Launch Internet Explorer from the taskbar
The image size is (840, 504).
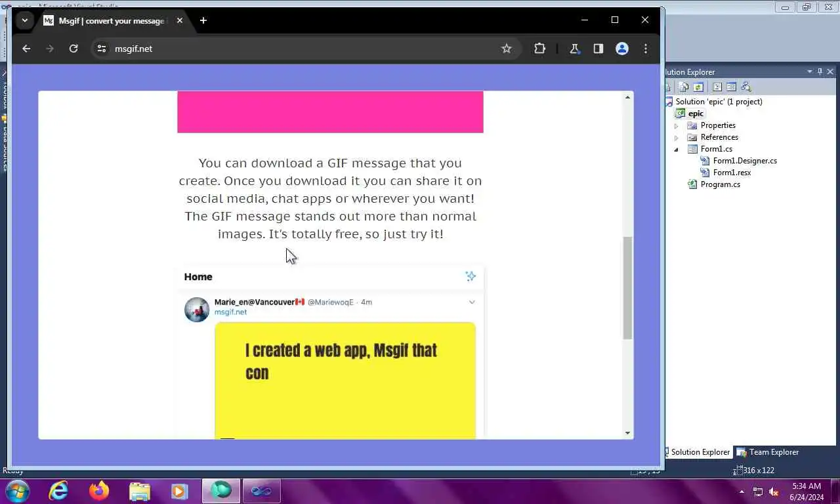59,491
